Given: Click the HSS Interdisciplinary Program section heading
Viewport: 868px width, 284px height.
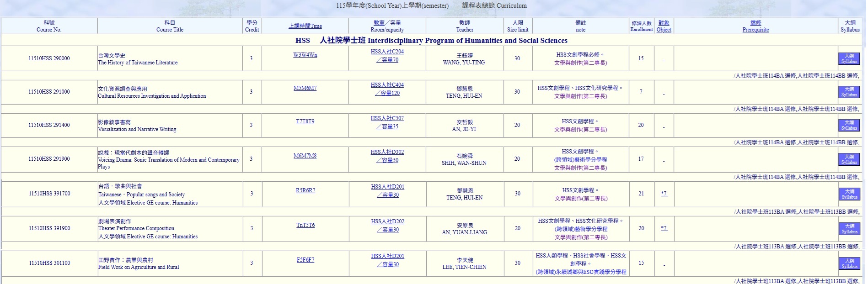Looking at the screenshot, I should tap(431, 40).
